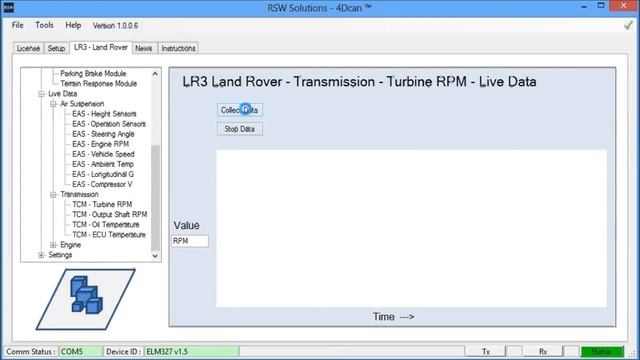Click the Tx indicator in status bar

click(x=486, y=351)
